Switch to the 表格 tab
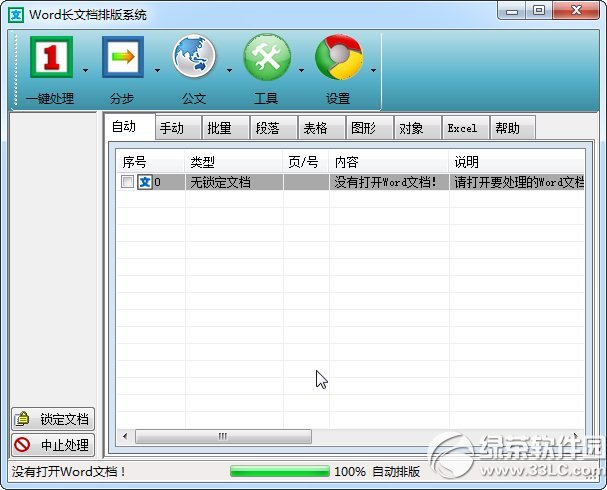The image size is (607, 490). 322,128
